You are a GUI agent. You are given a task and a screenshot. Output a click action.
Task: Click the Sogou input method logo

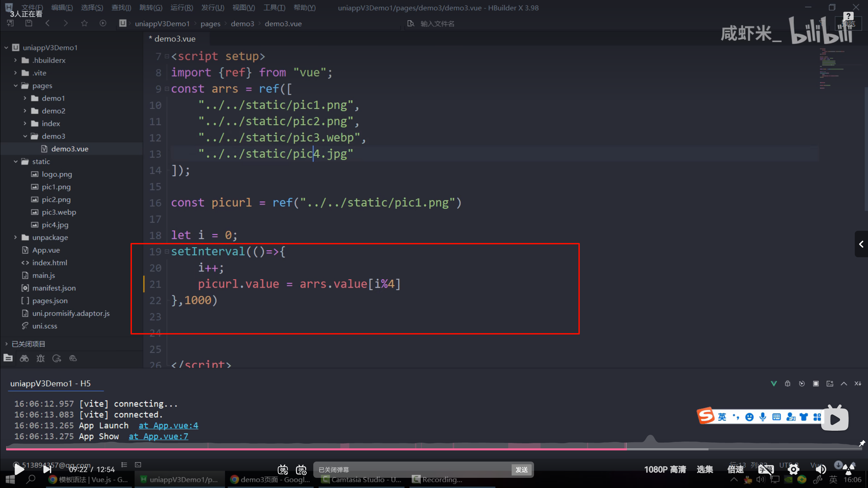[706, 416]
